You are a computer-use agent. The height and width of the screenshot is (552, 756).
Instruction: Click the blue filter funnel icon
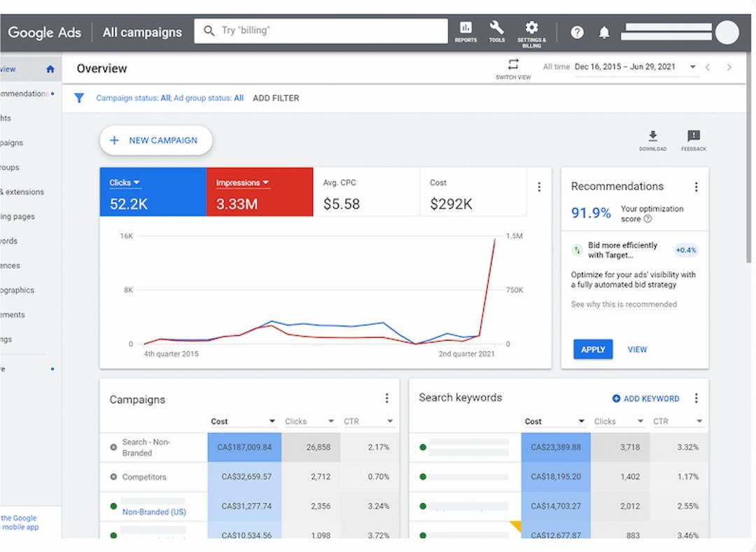(x=79, y=98)
